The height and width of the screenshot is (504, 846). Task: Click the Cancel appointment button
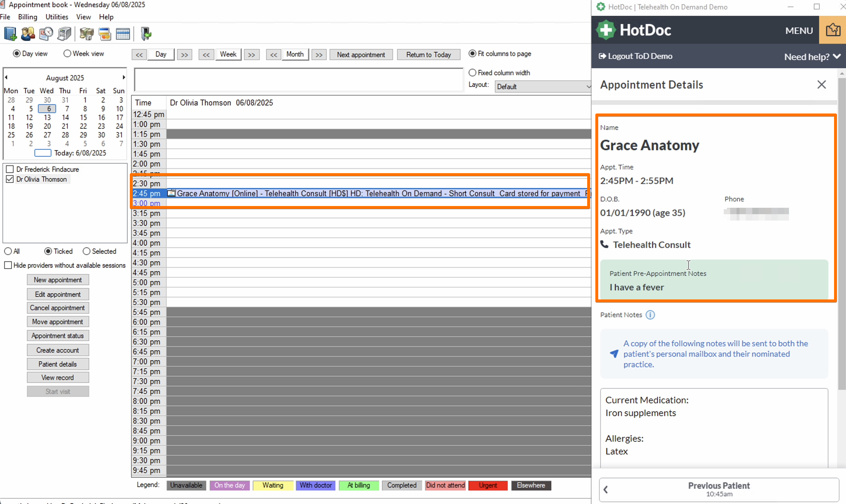[58, 308]
